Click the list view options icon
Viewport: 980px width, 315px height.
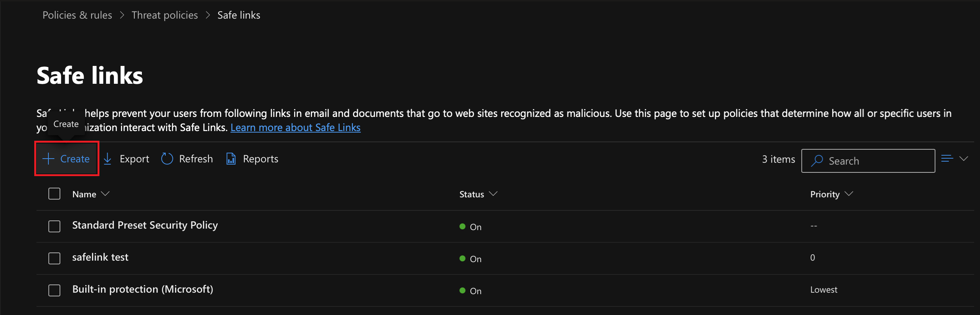[x=947, y=158]
